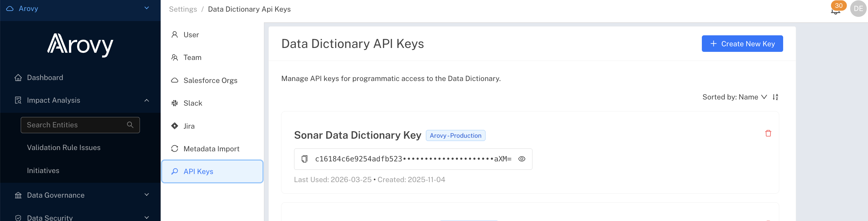Open the Team settings tab
Viewport: 868px width, 221px height.
[212, 58]
